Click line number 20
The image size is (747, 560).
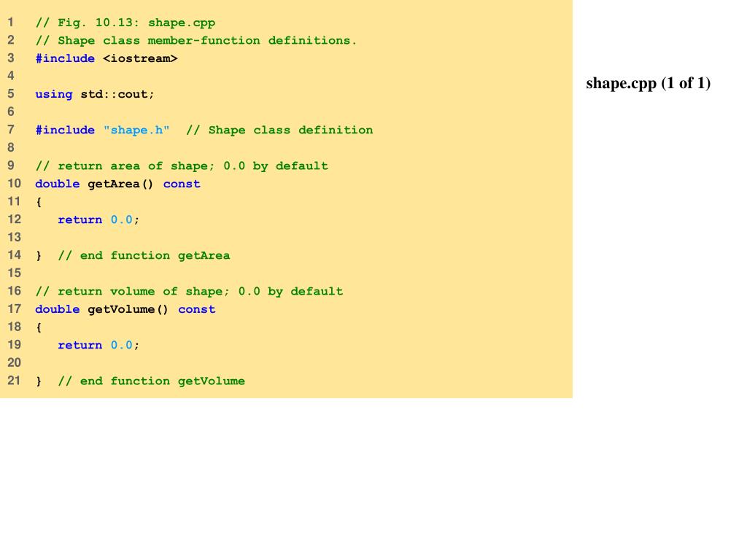(14, 362)
